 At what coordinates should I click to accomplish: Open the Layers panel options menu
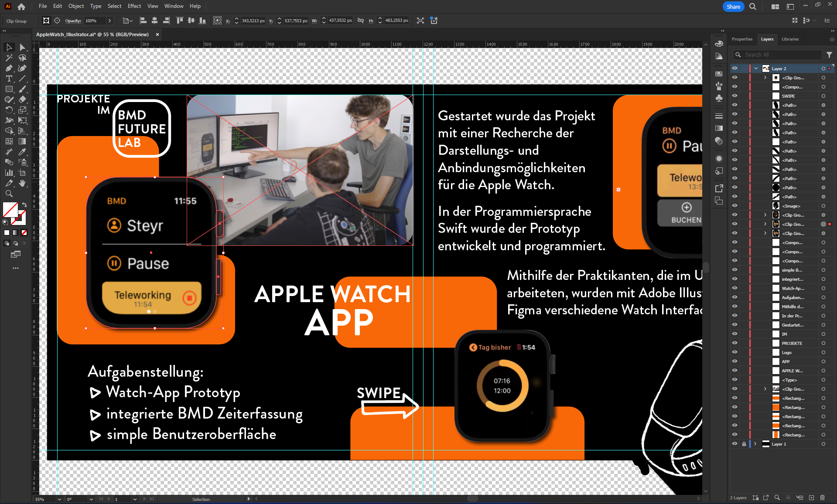coord(831,39)
